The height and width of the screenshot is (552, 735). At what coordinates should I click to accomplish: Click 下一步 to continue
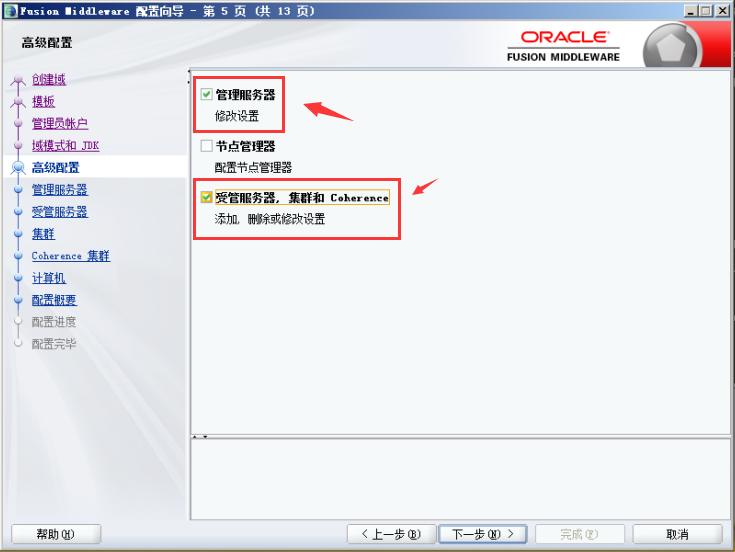[482, 534]
